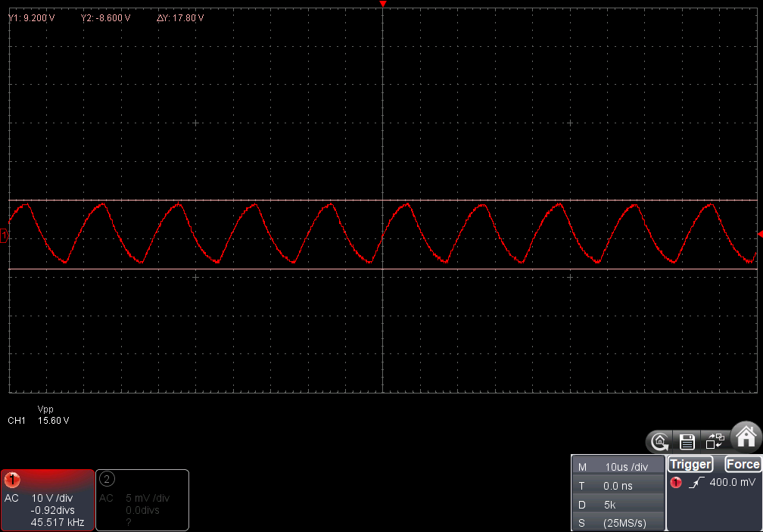This screenshot has height=532, width=763.
Task: Open the Trigger menu
Action: 690,464
